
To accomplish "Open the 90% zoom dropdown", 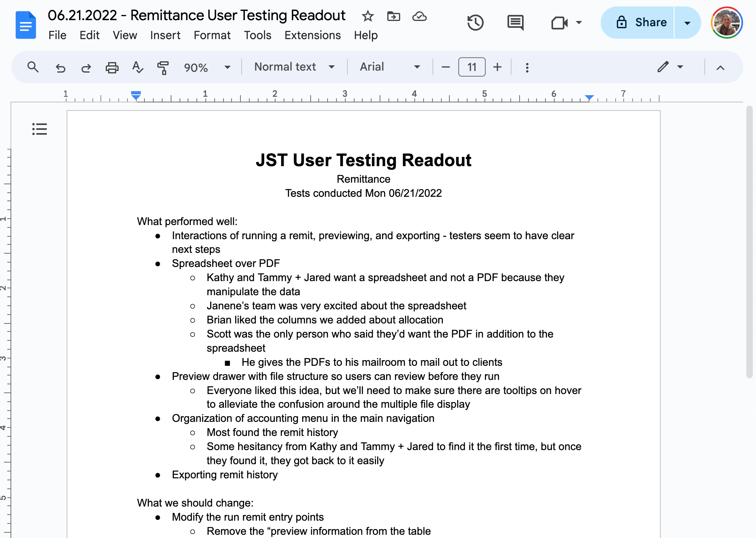I will [207, 67].
